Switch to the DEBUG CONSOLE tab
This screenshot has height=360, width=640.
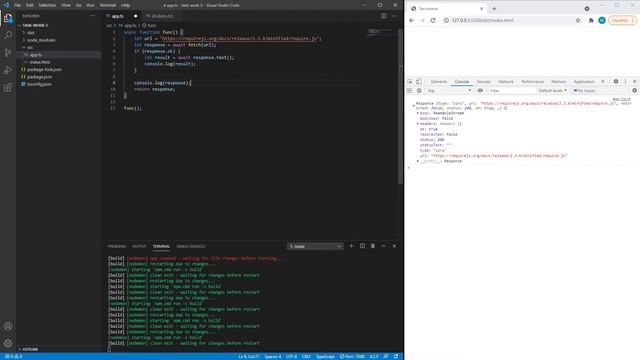(191, 247)
